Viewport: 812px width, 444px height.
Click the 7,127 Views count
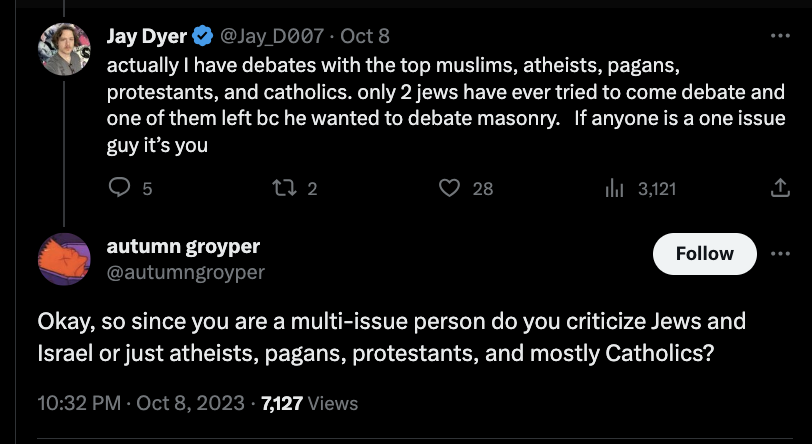coord(310,403)
